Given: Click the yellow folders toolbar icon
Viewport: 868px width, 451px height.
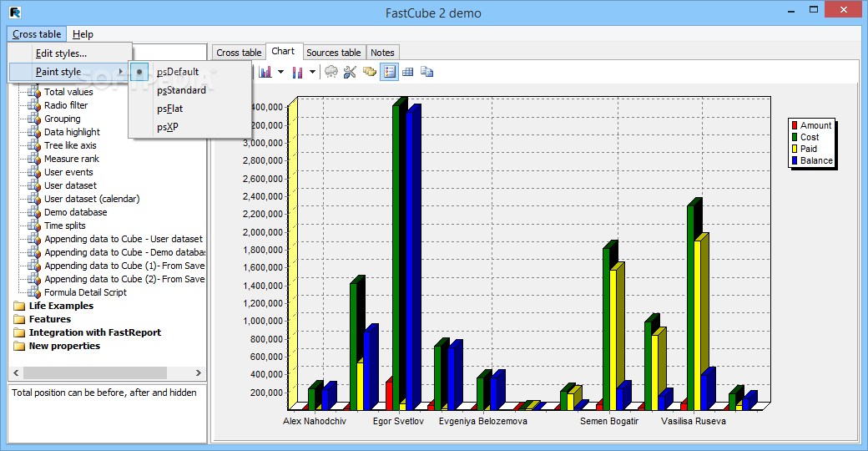Looking at the screenshot, I should (x=369, y=72).
